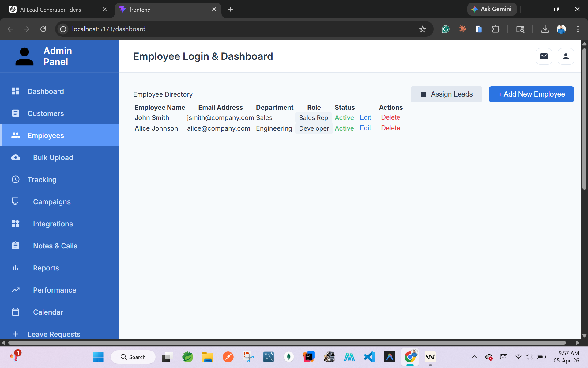Click the Add New Employee button
Viewport: 588px width, 368px height.
click(531, 94)
